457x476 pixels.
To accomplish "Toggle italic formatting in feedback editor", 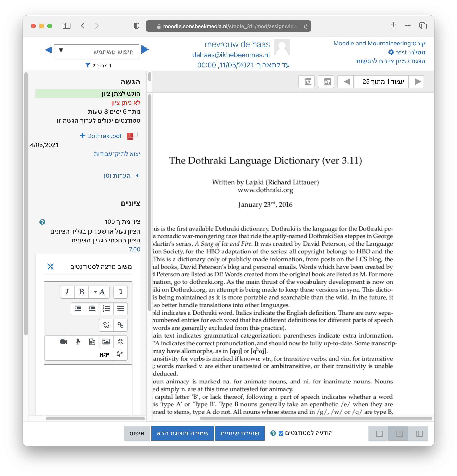I will [x=67, y=292].
